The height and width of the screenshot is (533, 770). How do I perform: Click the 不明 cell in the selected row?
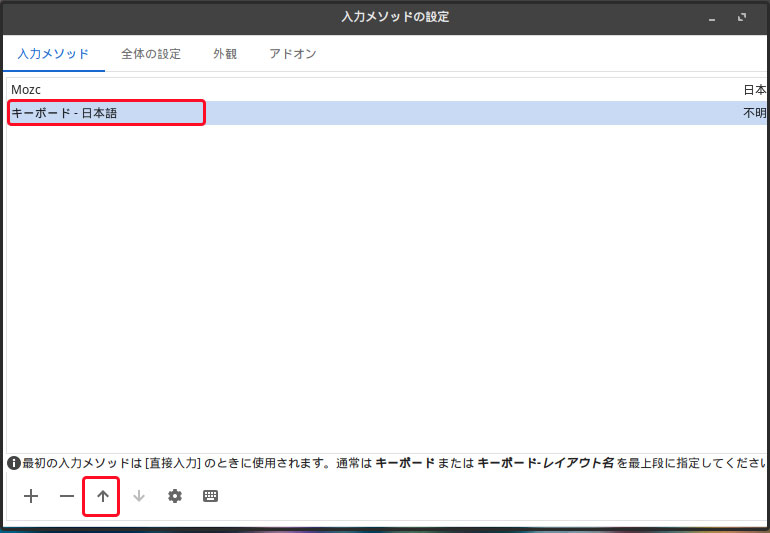(x=754, y=113)
